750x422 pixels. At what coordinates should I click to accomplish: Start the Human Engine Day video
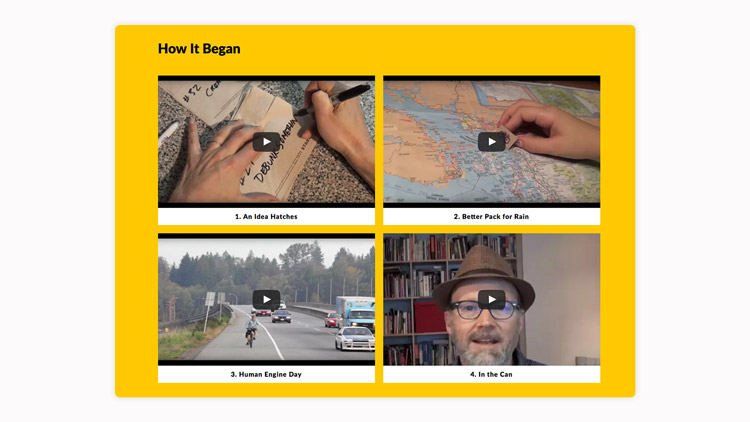266,300
